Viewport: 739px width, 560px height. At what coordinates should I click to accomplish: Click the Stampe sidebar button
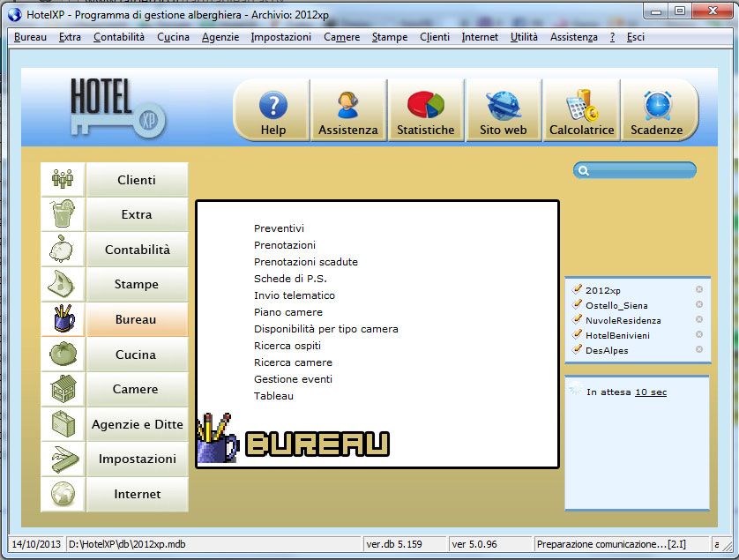tap(137, 284)
